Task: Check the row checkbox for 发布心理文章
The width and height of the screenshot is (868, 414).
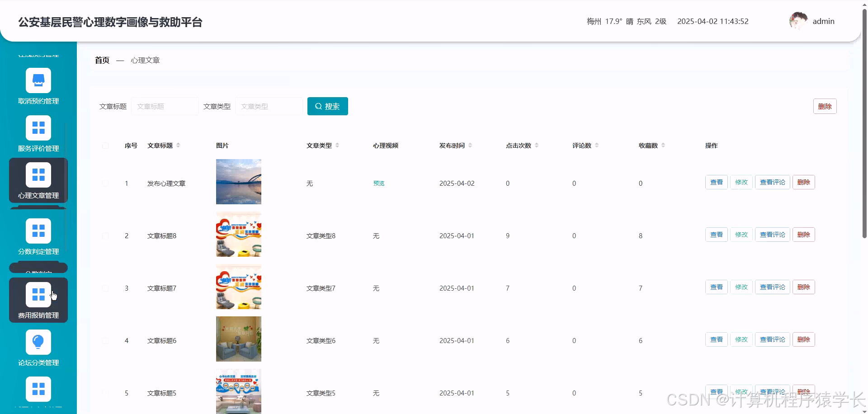Action: 105,183
